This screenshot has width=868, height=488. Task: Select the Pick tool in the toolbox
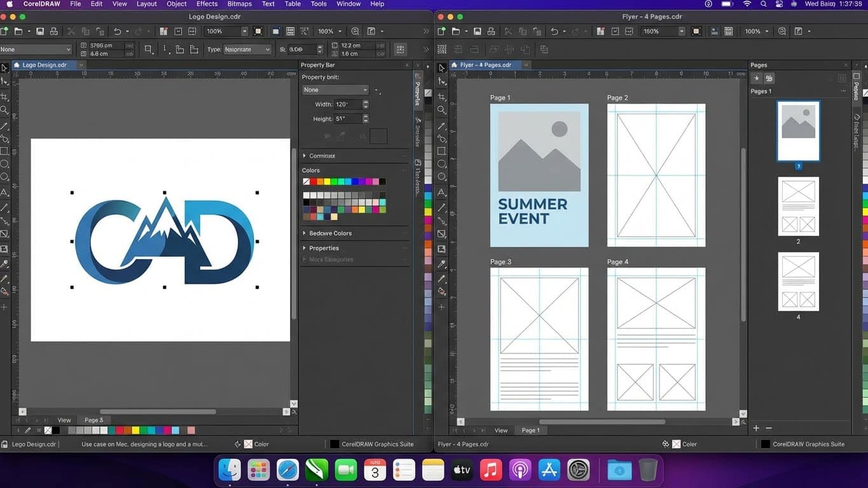(x=4, y=68)
